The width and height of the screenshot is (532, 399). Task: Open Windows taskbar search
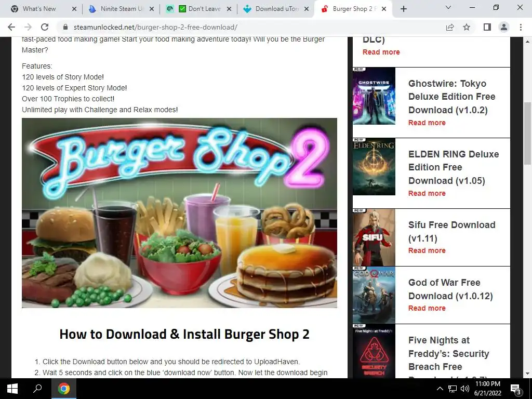[37, 389]
